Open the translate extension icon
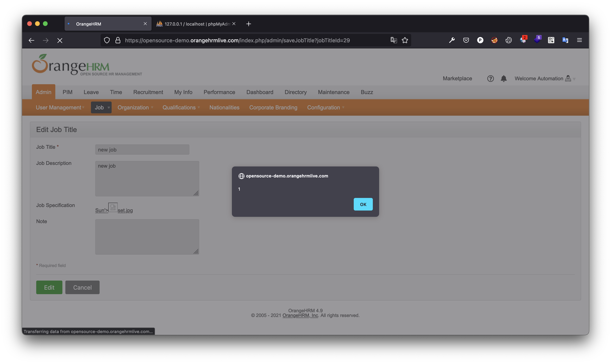The image size is (611, 364). pos(565,40)
